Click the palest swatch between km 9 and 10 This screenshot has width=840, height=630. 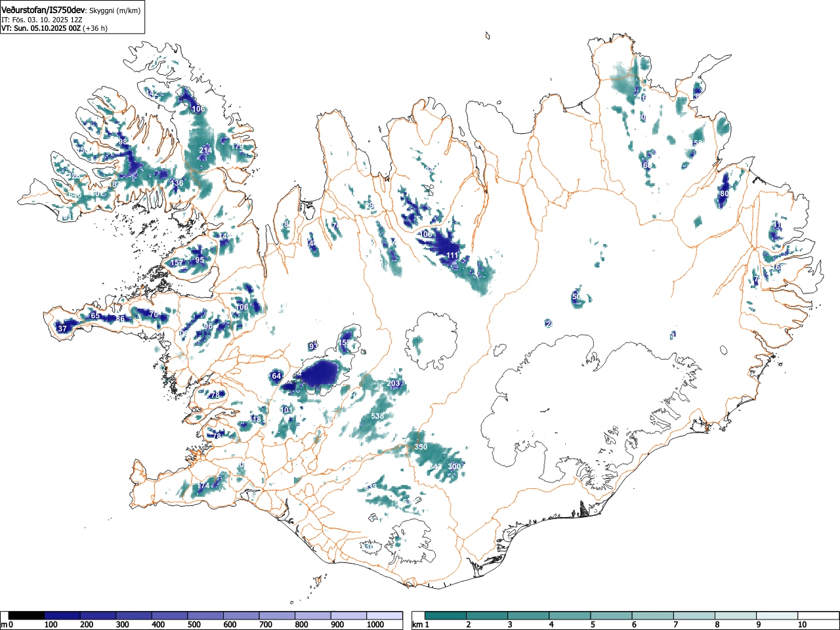click(778, 616)
